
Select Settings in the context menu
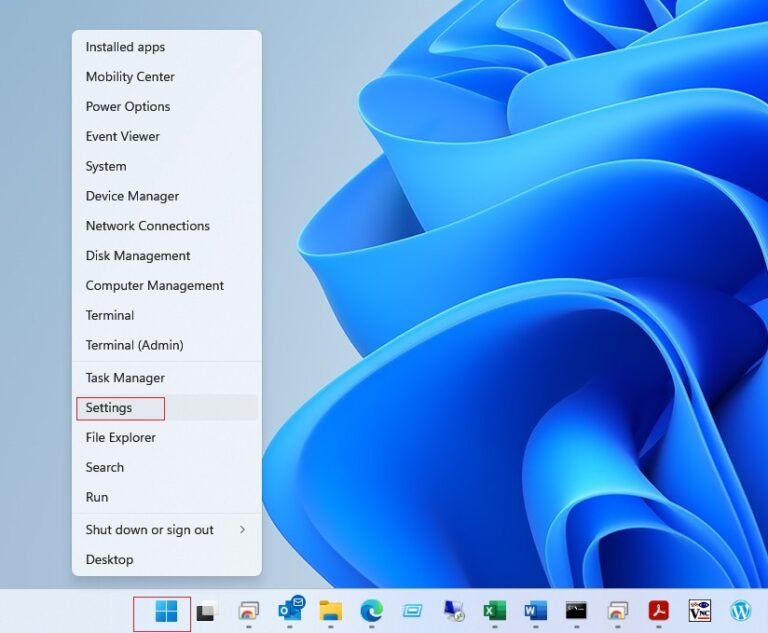[167, 408]
